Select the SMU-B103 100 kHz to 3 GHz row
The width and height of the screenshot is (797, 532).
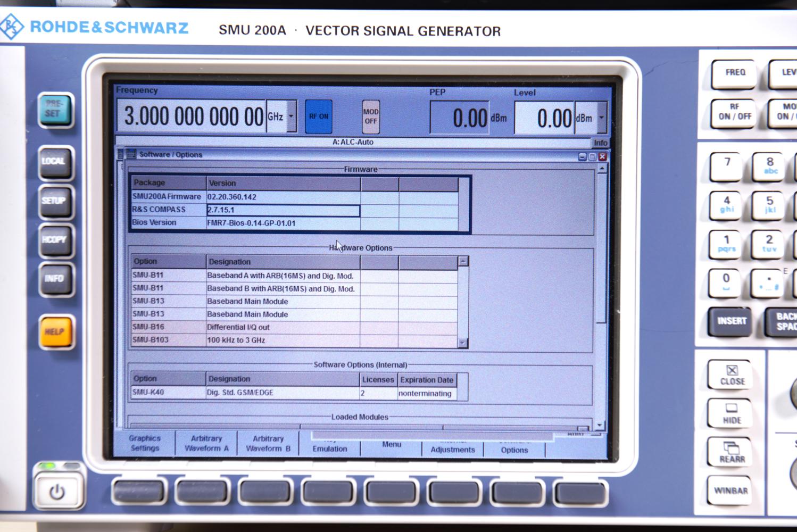pyautogui.click(x=294, y=340)
